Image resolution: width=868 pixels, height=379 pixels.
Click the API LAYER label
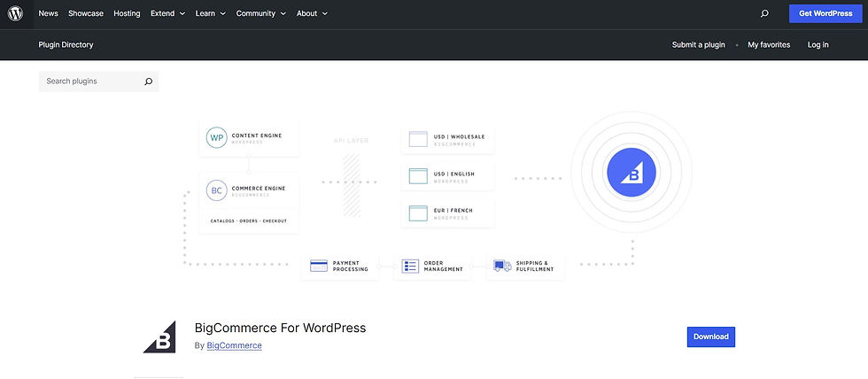[x=351, y=141]
